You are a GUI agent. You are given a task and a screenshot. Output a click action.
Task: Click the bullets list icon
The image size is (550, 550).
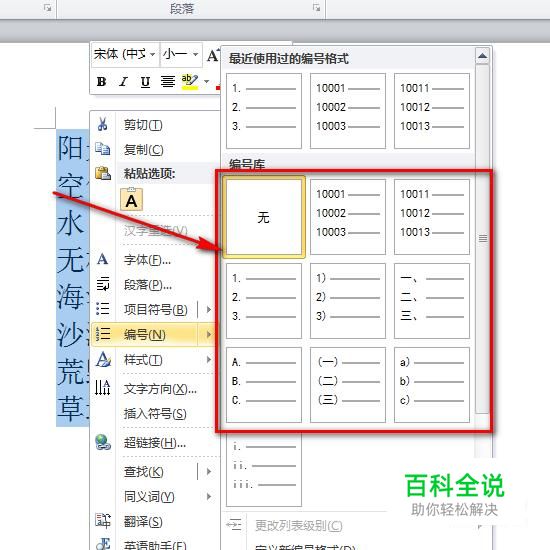tap(103, 309)
